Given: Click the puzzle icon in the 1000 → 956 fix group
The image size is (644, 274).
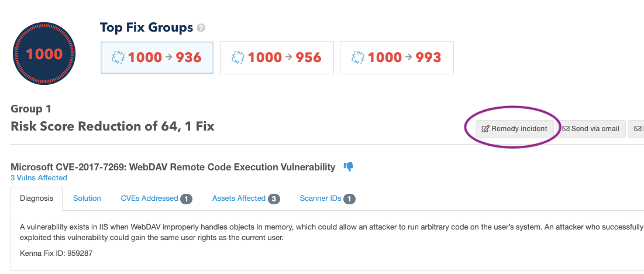Looking at the screenshot, I should [238, 57].
